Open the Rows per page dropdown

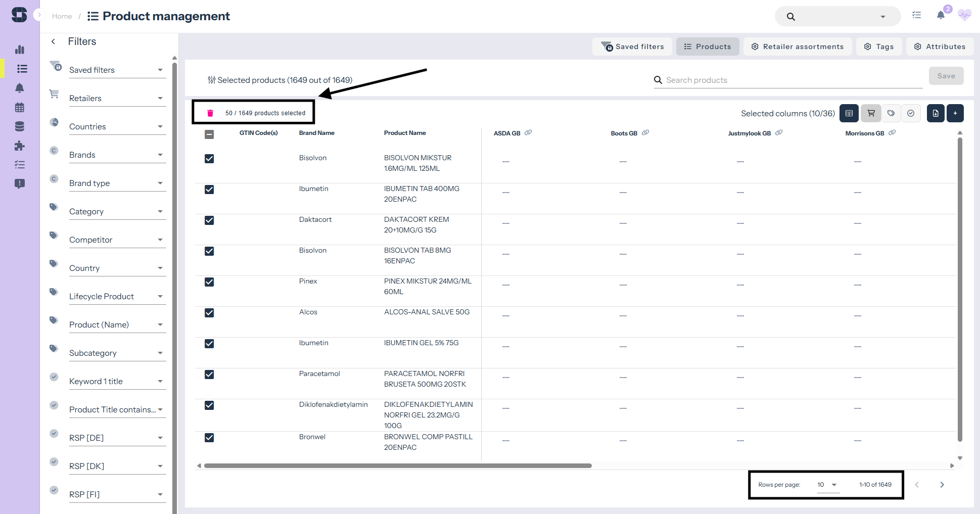point(827,485)
